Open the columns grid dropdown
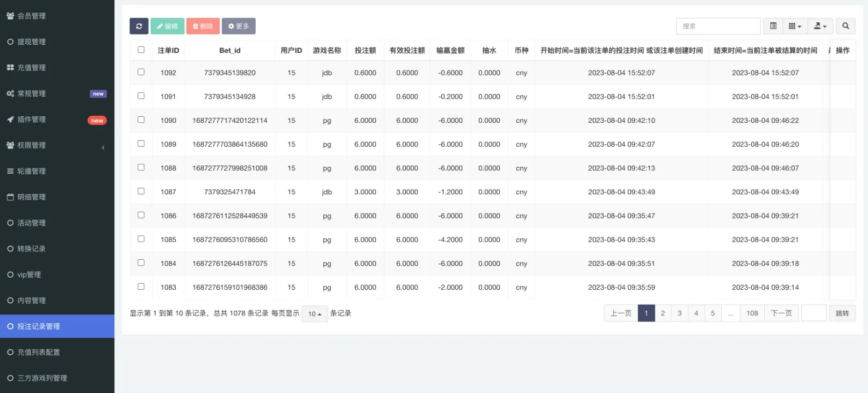 click(x=795, y=26)
